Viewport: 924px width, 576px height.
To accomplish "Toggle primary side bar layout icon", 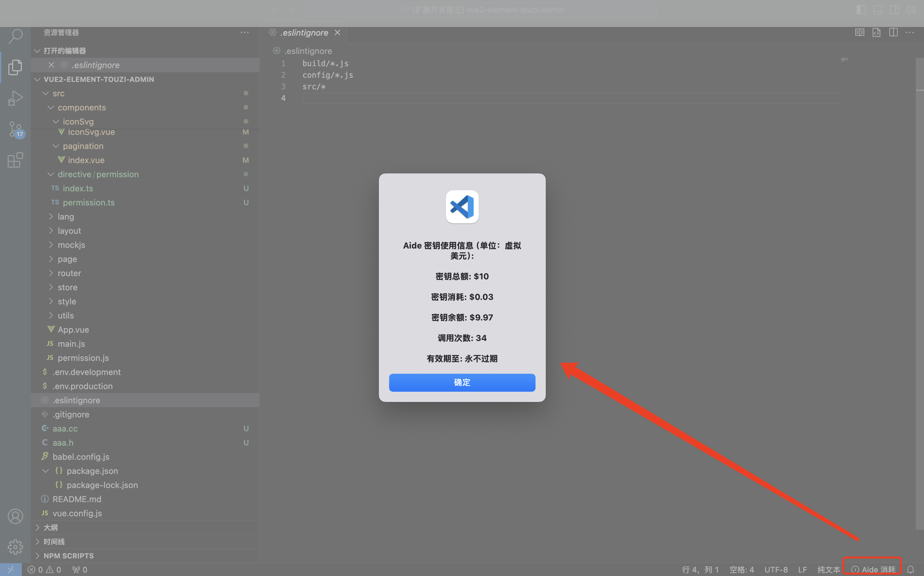I will [x=861, y=10].
